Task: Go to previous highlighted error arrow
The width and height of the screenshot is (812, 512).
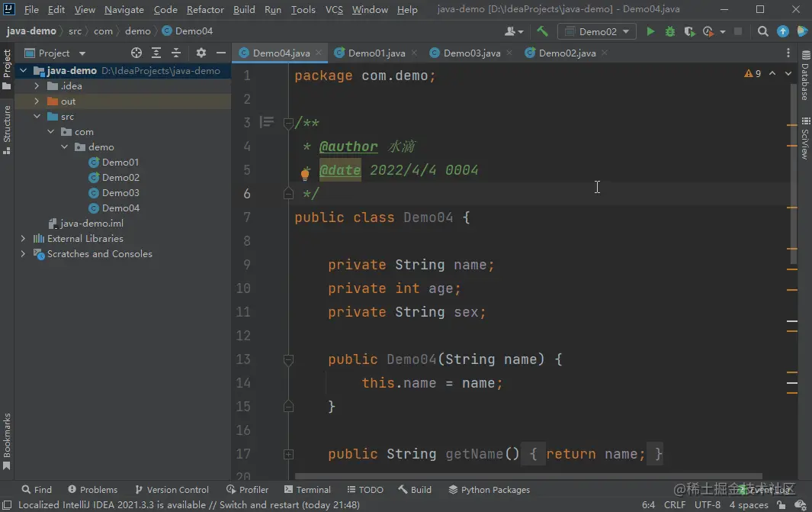Action: [772, 73]
